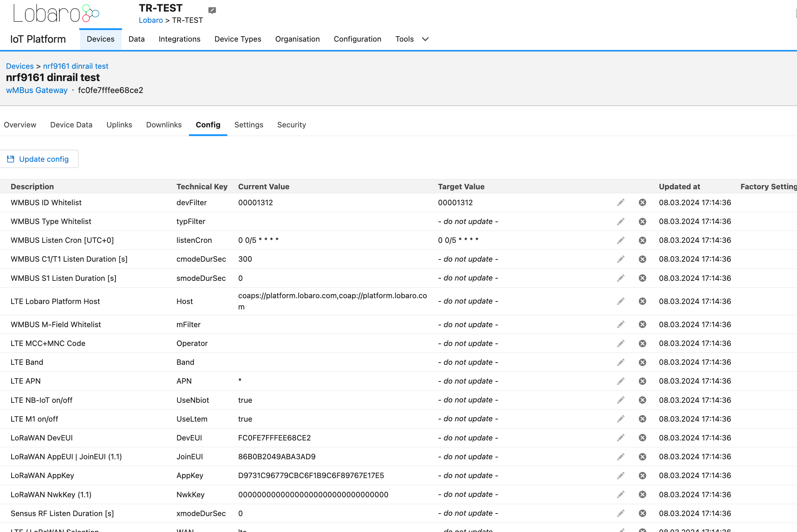Open the wMBus Gateway device type link

tap(37, 90)
